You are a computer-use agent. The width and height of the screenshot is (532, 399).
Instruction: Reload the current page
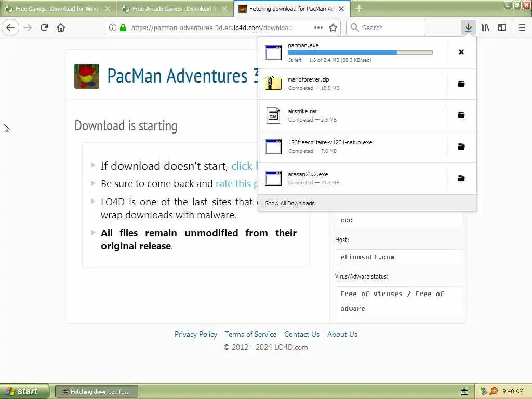pos(44,28)
